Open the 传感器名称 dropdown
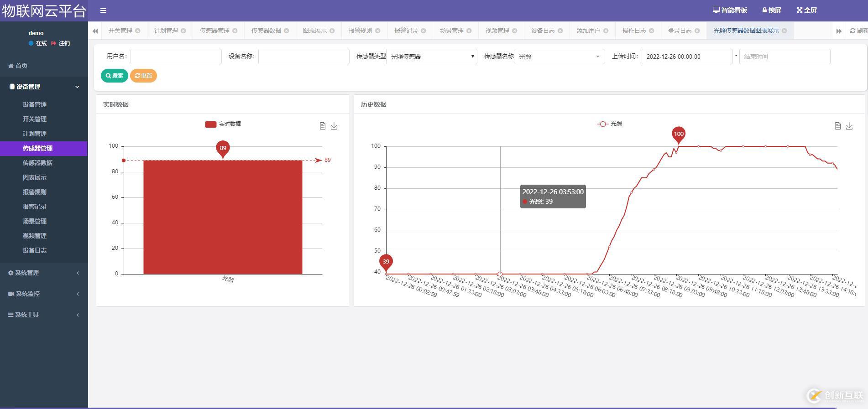Viewport: 868px width, 409px height. point(559,57)
